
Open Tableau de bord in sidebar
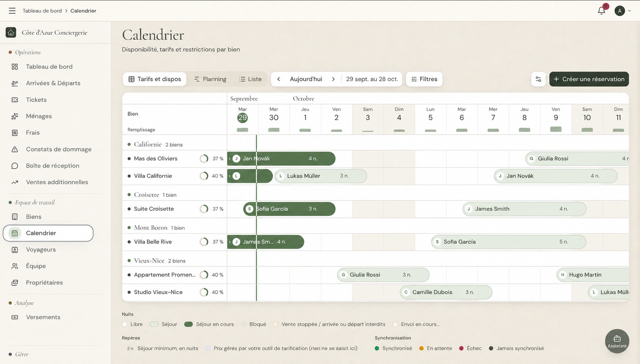[49, 67]
